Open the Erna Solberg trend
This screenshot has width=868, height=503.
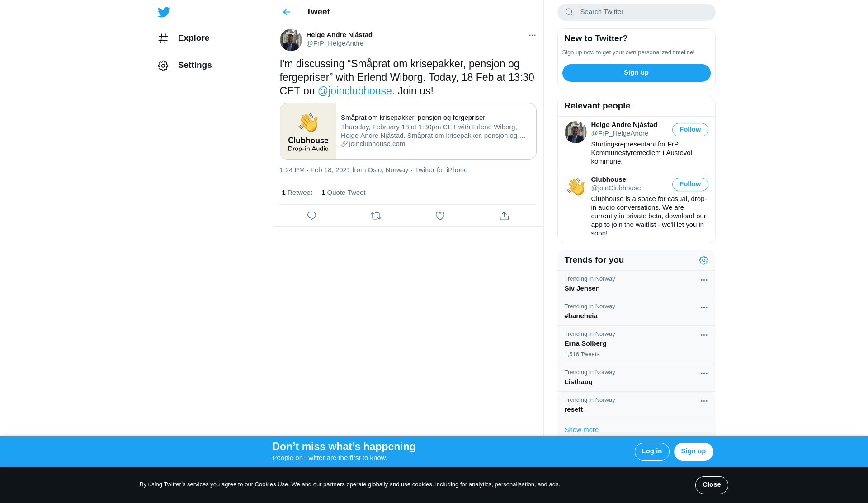pos(636,345)
